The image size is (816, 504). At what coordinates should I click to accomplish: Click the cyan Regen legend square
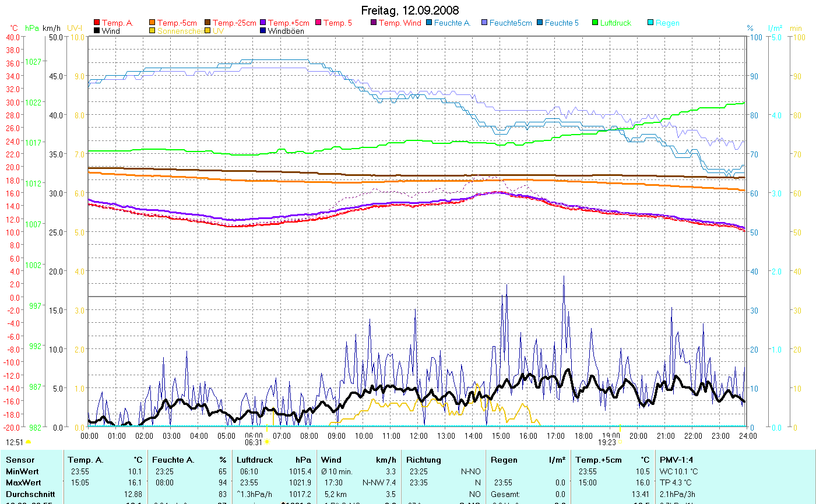[650, 23]
